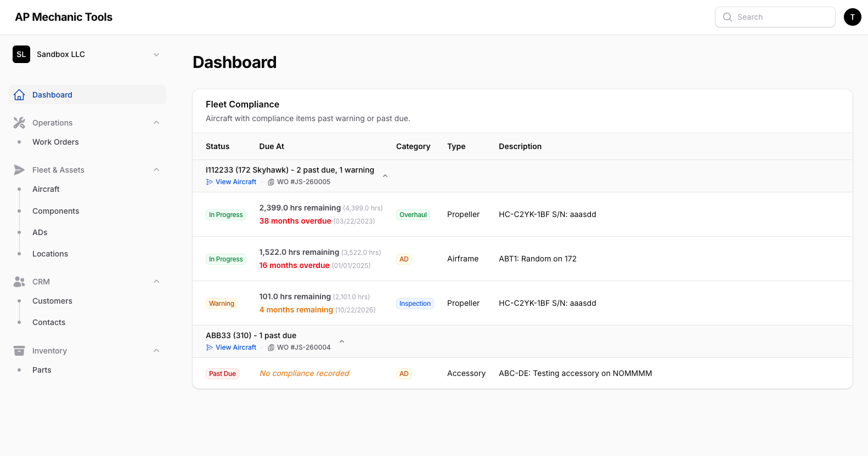Click the SL organization logo
The width and height of the screenshot is (868, 456).
(x=21, y=54)
